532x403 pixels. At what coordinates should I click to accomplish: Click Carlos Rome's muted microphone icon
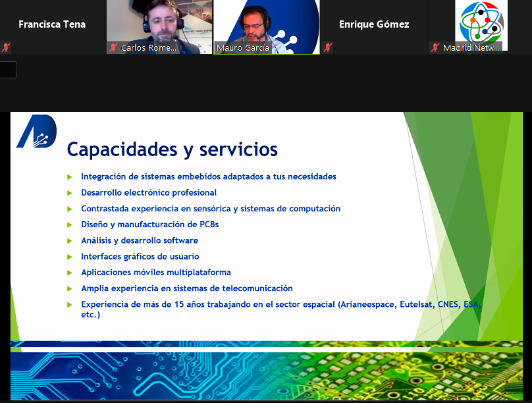(x=113, y=48)
